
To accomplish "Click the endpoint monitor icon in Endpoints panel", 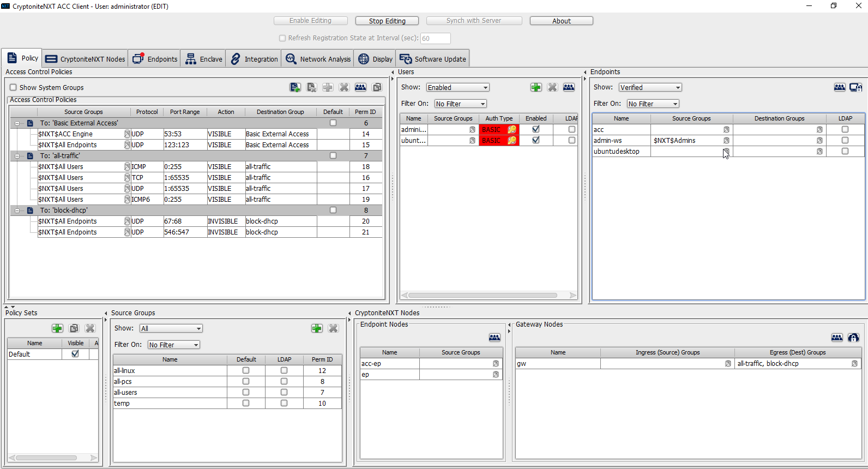I will pyautogui.click(x=856, y=87).
